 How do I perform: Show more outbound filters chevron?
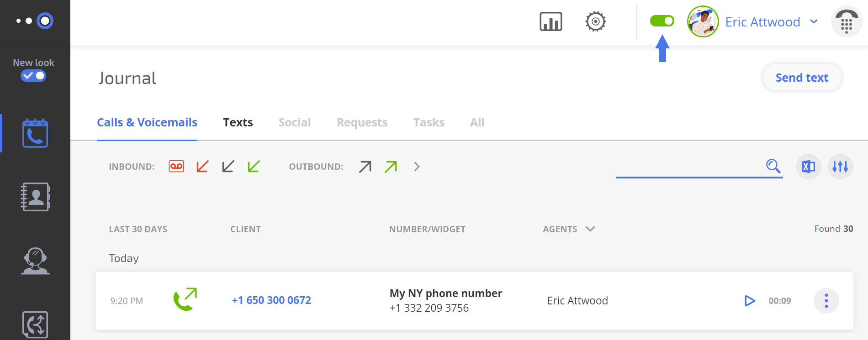417,167
